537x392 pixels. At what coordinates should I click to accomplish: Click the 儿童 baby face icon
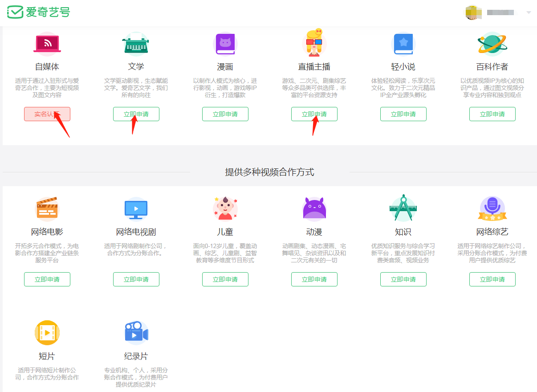pos(225,208)
